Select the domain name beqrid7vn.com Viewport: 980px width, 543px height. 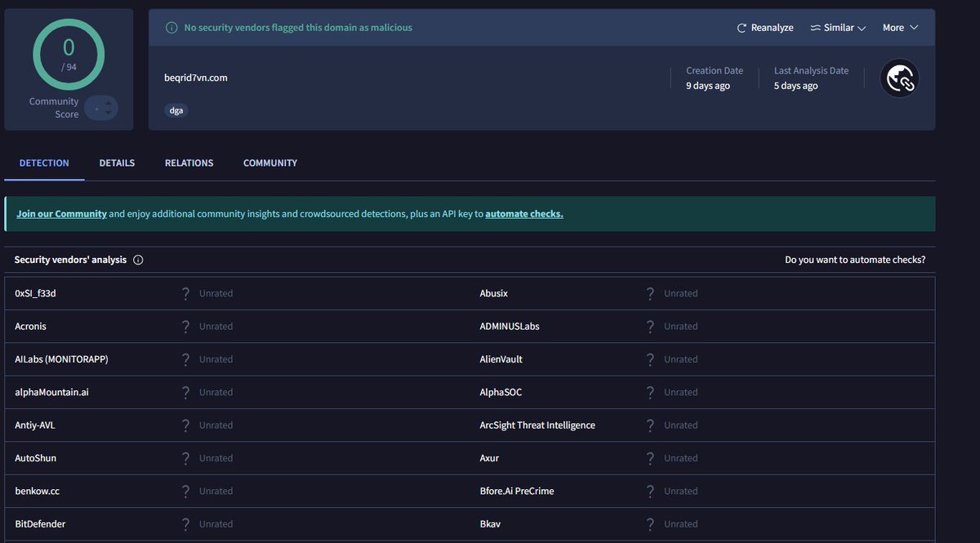point(196,78)
